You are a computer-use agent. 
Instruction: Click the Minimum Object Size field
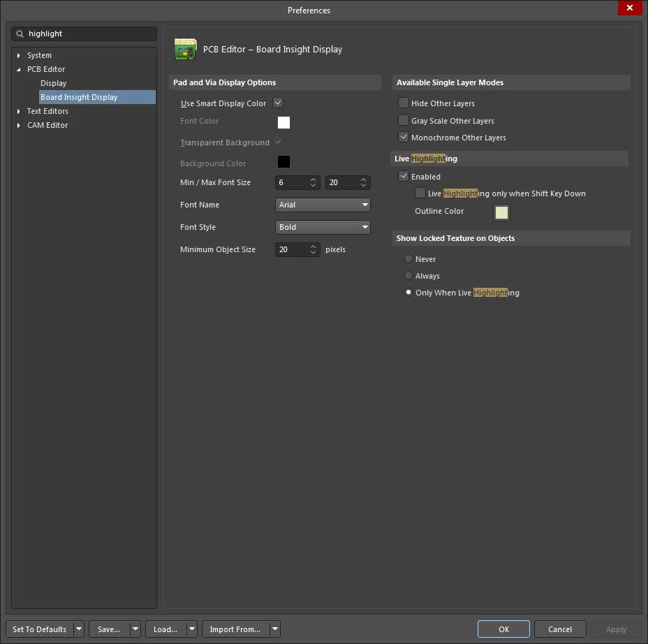pos(292,249)
